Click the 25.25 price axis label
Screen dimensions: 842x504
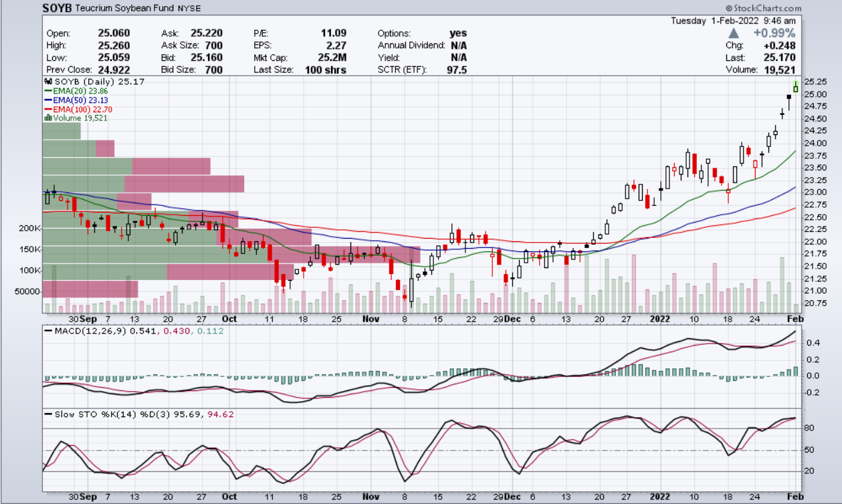point(815,82)
